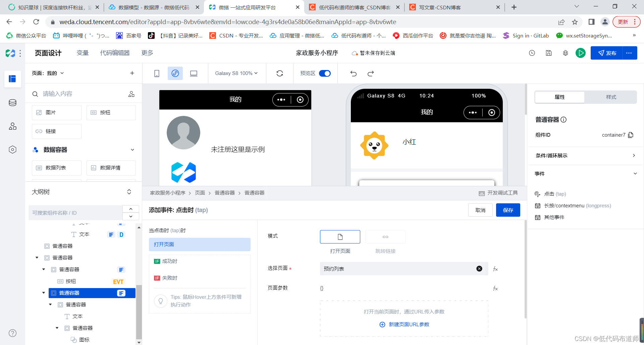Screen dimensions: 644x345
Task: Pick the 数据列表 component
Action: tap(56, 168)
